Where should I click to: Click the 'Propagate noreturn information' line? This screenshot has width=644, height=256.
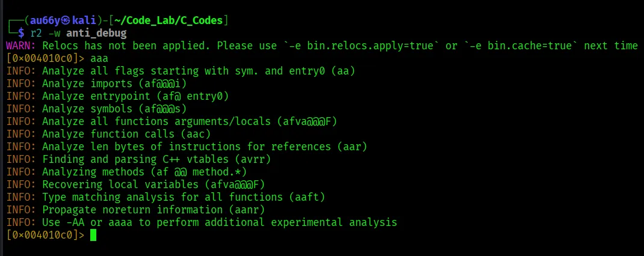click(x=153, y=210)
